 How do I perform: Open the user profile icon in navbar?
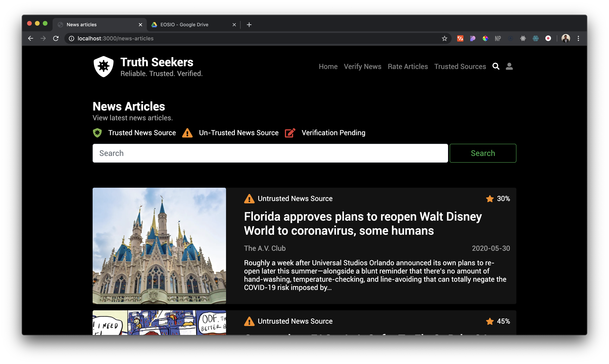pos(509,66)
